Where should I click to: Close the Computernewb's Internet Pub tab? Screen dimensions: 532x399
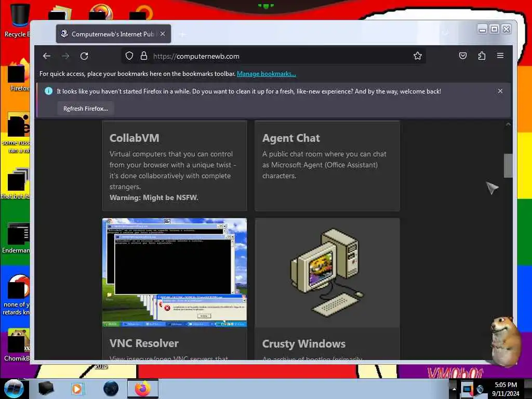163,34
